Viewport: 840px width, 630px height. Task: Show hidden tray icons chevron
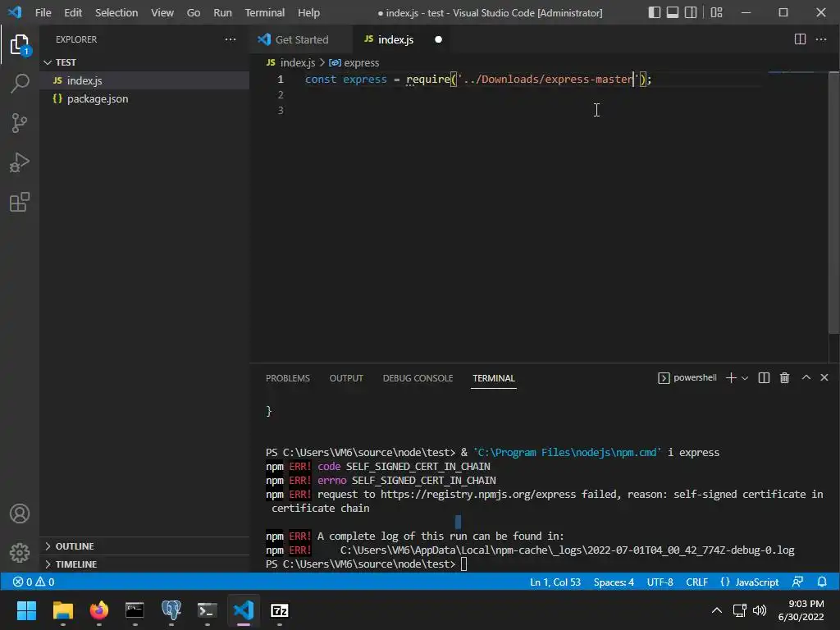[716, 610]
